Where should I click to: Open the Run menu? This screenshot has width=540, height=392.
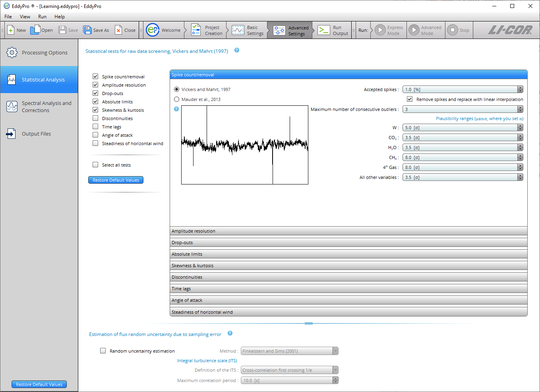click(x=42, y=17)
